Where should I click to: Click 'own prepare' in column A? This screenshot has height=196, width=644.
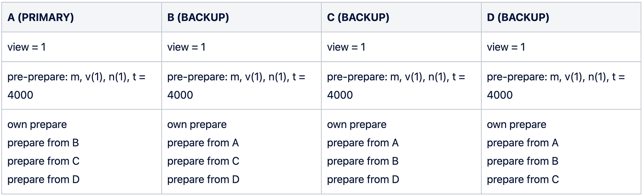[x=37, y=125]
